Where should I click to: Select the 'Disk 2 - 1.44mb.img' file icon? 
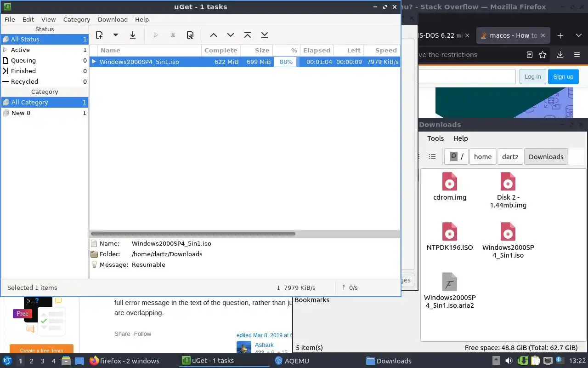point(508,182)
